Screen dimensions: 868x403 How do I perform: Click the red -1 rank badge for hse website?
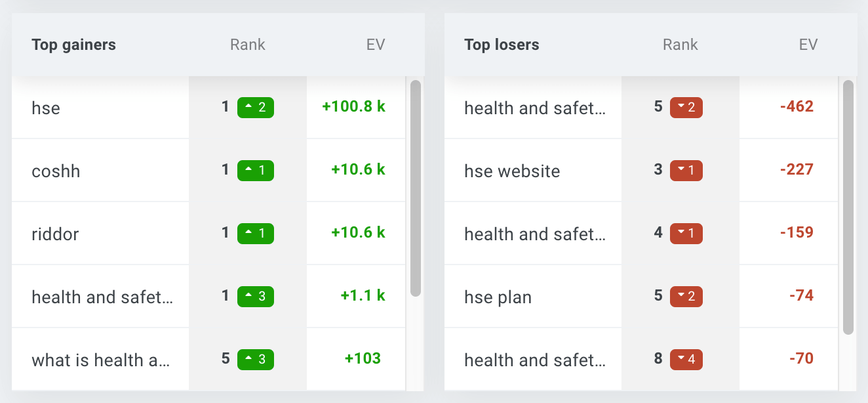click(x=686, y=171)
